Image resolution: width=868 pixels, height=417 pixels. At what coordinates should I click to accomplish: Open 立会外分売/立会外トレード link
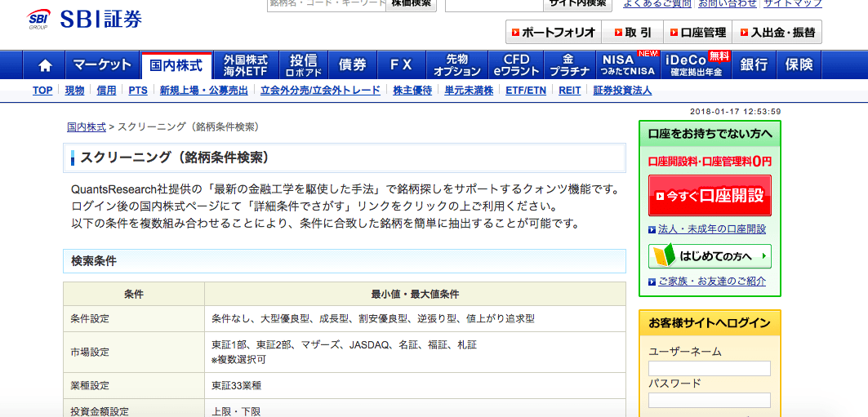pos(321,91)
